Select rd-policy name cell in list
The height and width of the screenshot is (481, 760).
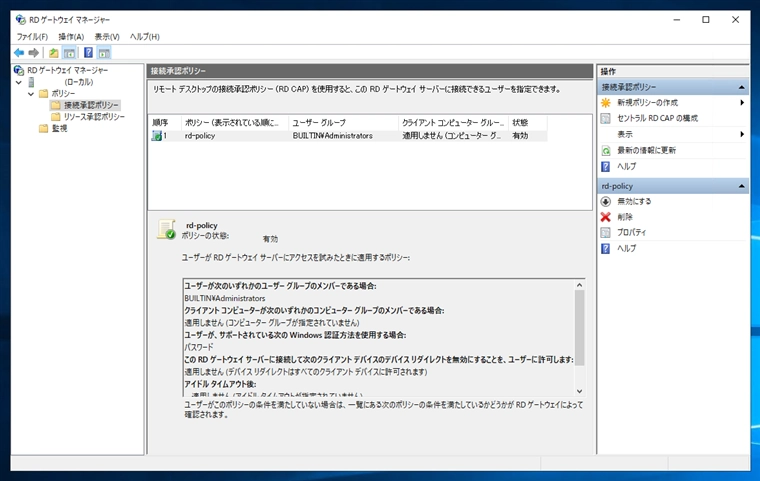coord(200,136)
